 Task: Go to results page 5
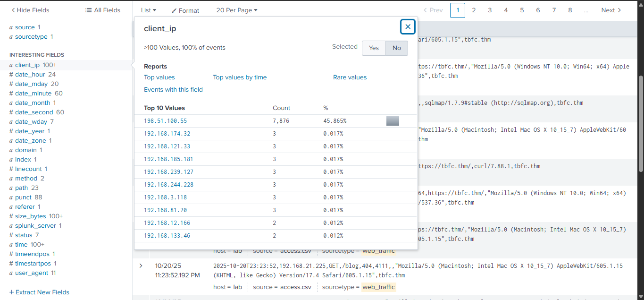[x=522, y=10]
